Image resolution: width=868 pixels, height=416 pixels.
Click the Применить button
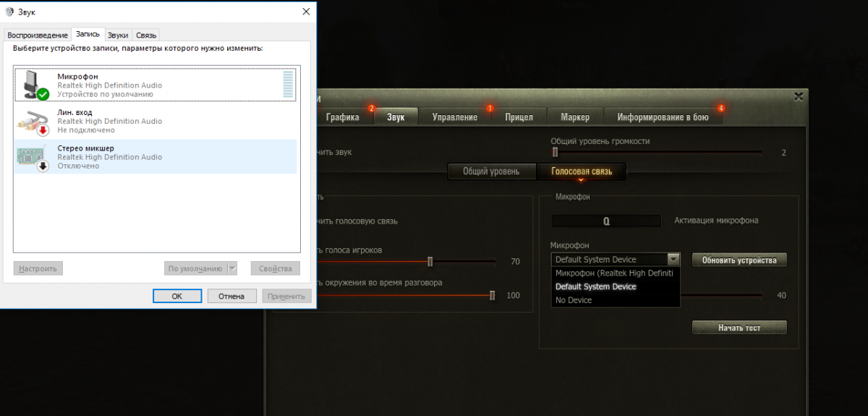pyautogui.click(x=286, y=296)
